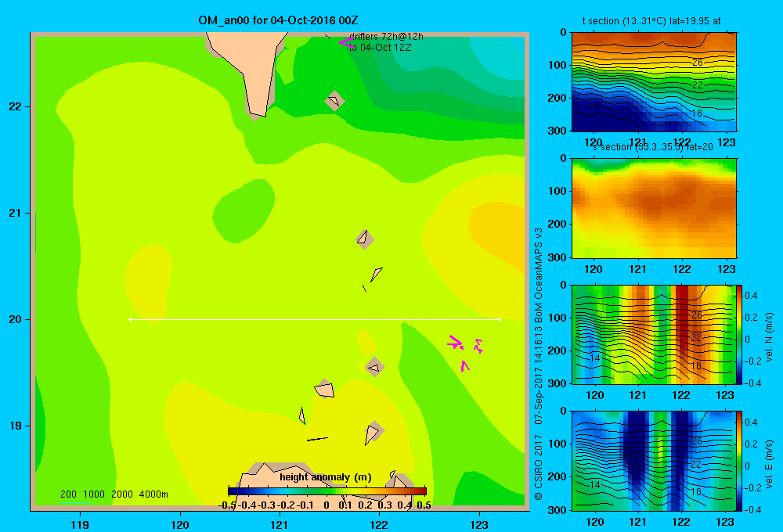
Task: Click latitude label 19 on main map axis
Action: [x=16, y=426]
